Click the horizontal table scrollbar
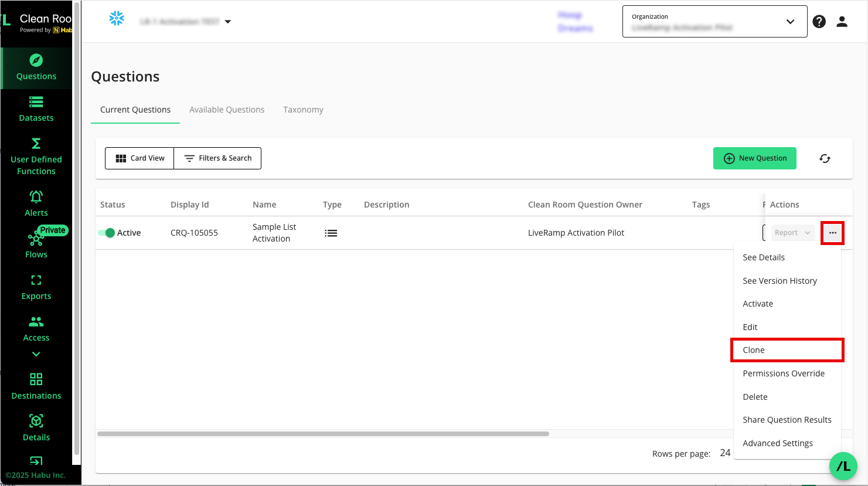The image size is (868, 486). (x=323, y=434)
